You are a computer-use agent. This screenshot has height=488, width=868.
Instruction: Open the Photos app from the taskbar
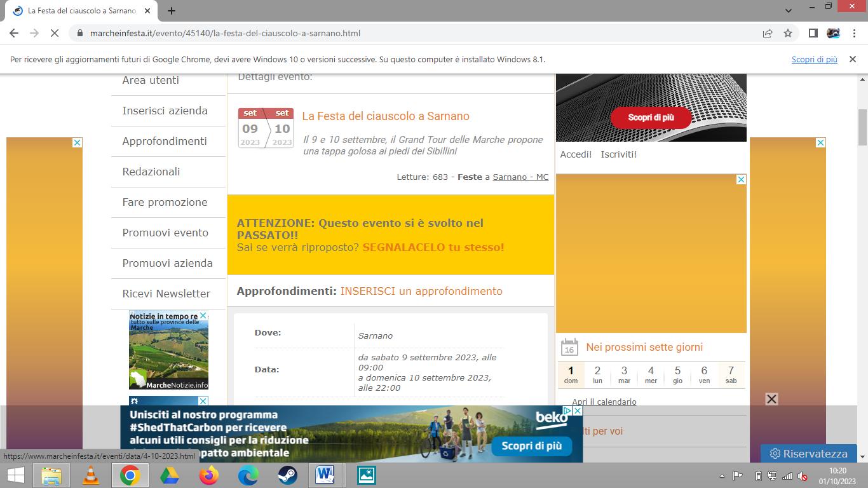pyautogui.click(x=366, y=475)
